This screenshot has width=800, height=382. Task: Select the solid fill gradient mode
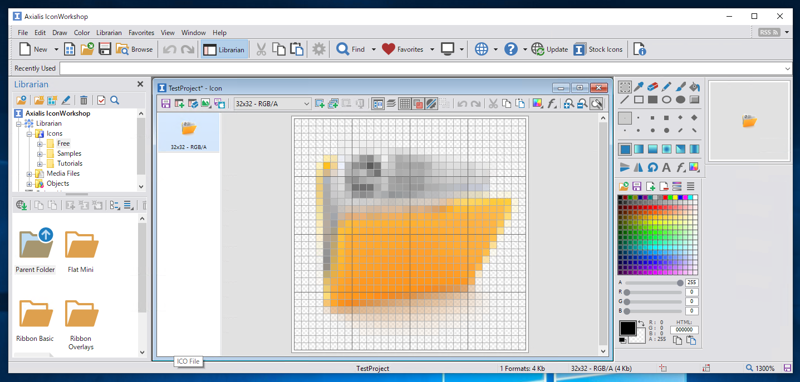point(625,149)
